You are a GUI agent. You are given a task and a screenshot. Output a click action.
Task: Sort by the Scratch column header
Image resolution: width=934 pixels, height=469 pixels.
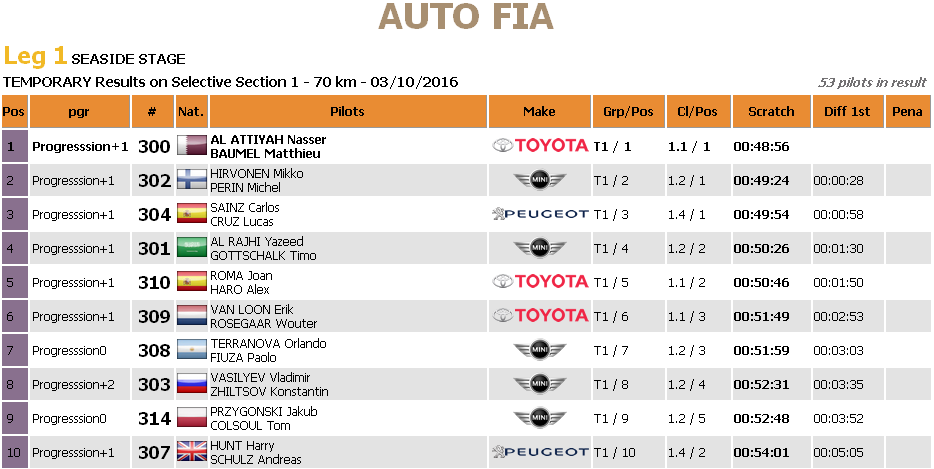tap(771, 111)
